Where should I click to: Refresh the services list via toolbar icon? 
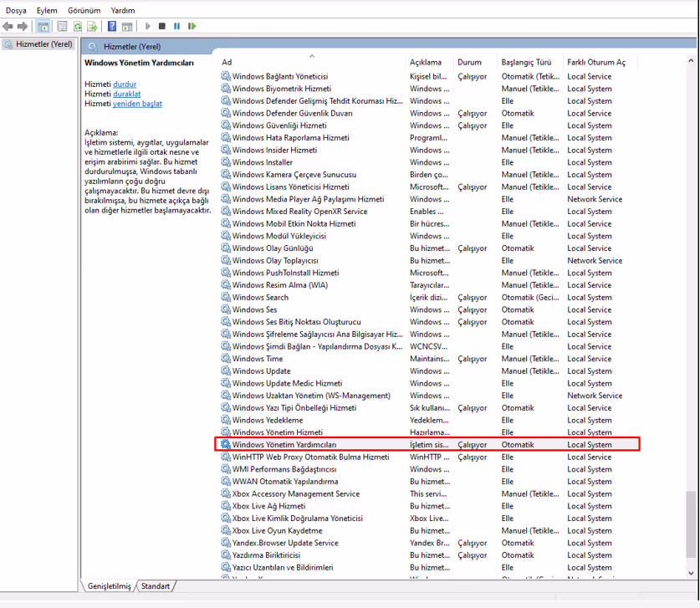point(78,26)
